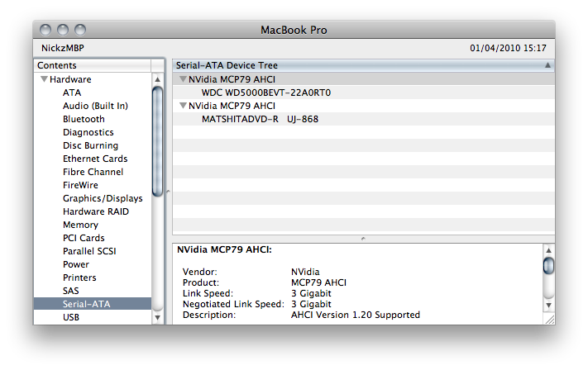This screenshot has height=370, width=588.
Task: Collapse first NVidia MCP79 AHCI disclosure triangle
Action: click(183, 79)
